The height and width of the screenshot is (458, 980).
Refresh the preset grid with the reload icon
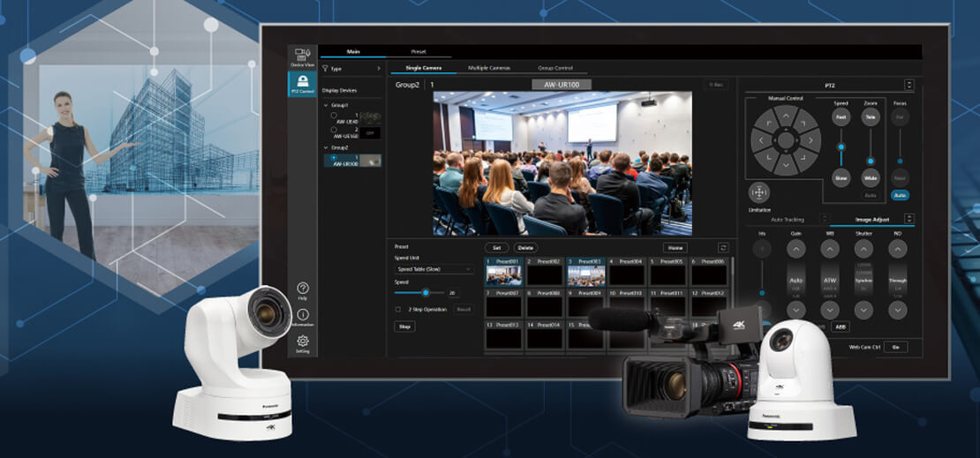click(723, 247)
